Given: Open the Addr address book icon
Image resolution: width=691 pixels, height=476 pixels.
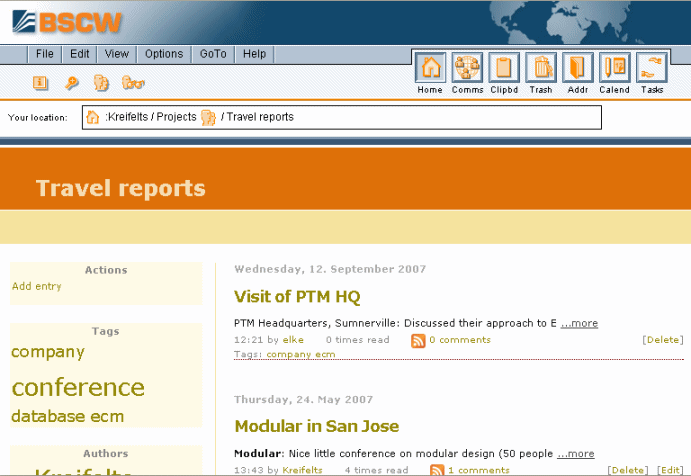Looking at the screenshot, I should tap(578, 68).
